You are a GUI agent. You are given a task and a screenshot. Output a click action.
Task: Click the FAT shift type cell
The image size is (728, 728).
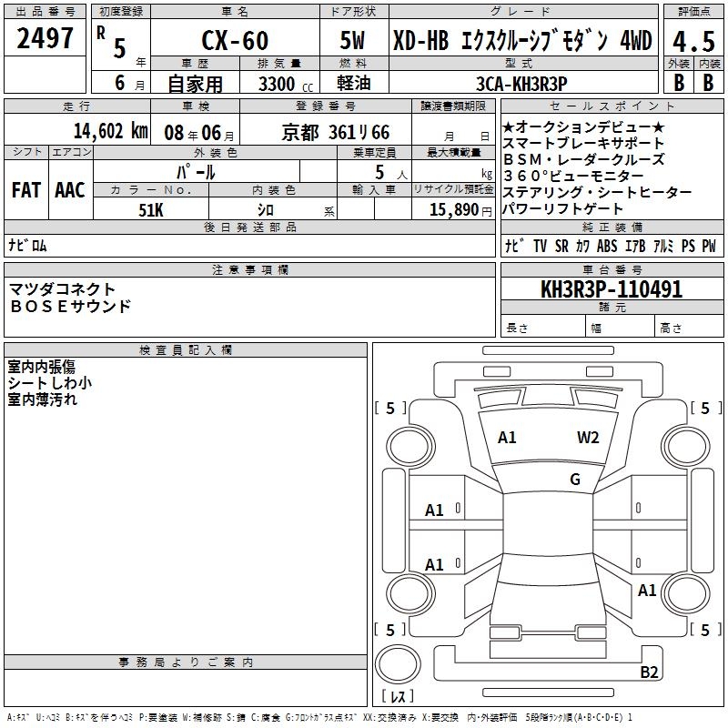point(26,189)
